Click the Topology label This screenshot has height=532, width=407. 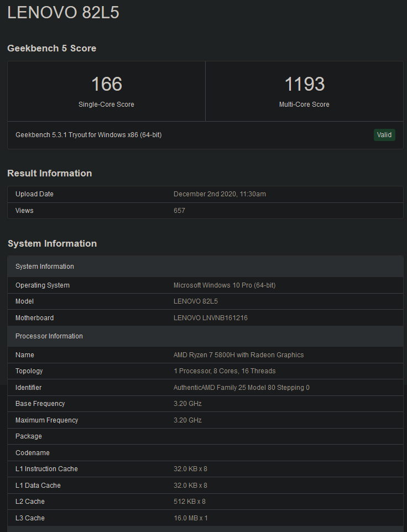(x=29, y=371)
